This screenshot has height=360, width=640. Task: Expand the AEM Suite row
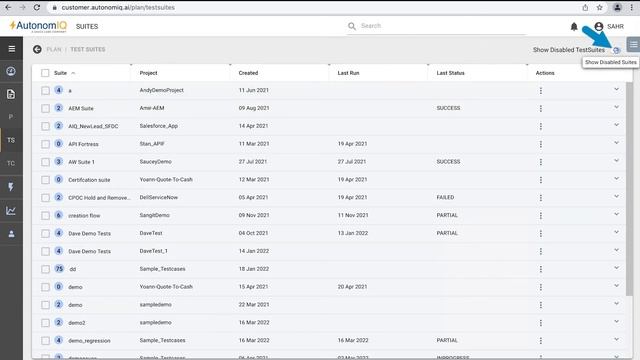(x=616, y=107)
